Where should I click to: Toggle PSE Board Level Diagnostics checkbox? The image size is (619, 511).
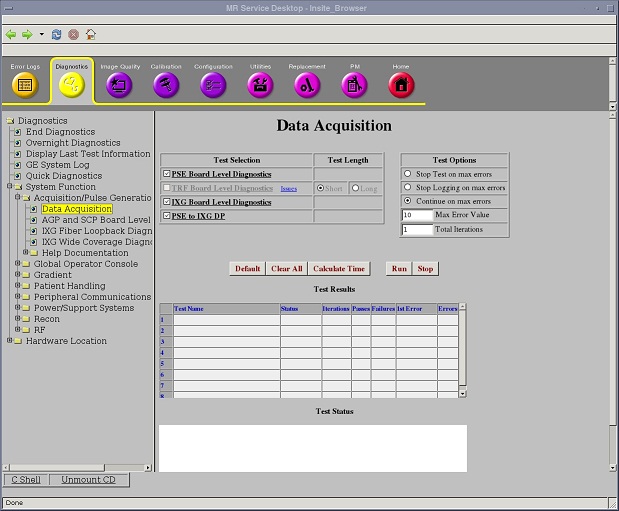click(166, 174)
